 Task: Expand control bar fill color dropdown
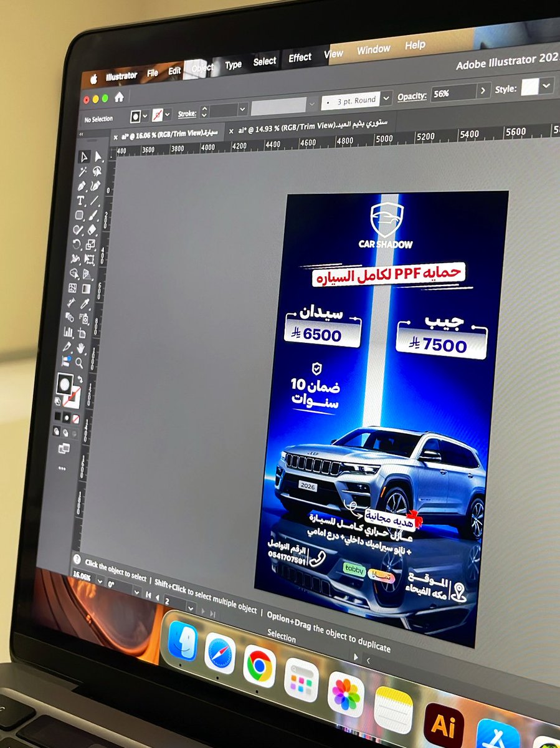(146, 116)
